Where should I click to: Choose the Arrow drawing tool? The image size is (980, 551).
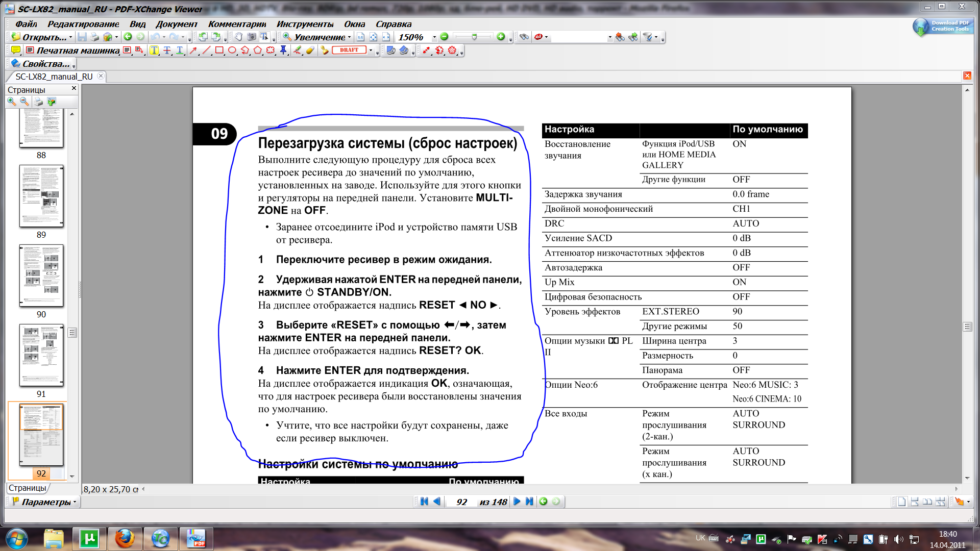pos(193,50)
